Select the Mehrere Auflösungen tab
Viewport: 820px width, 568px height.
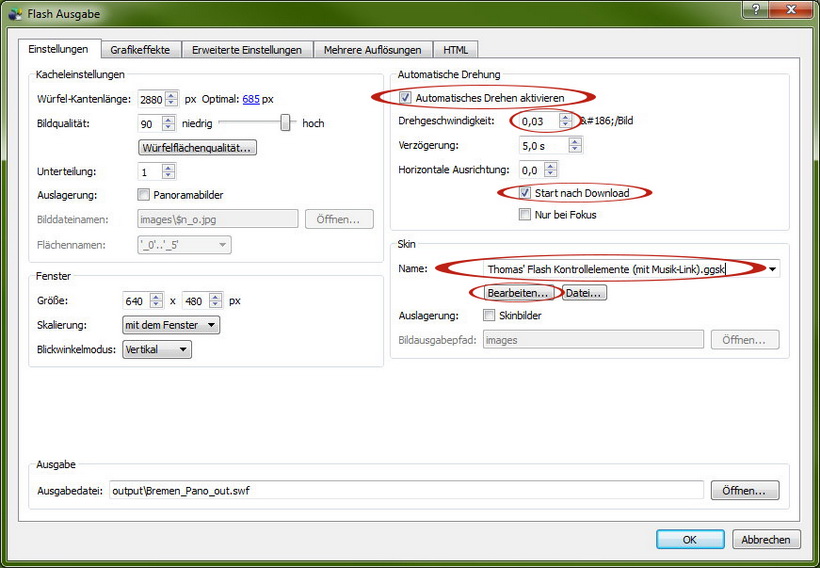[x=373, y=49]
